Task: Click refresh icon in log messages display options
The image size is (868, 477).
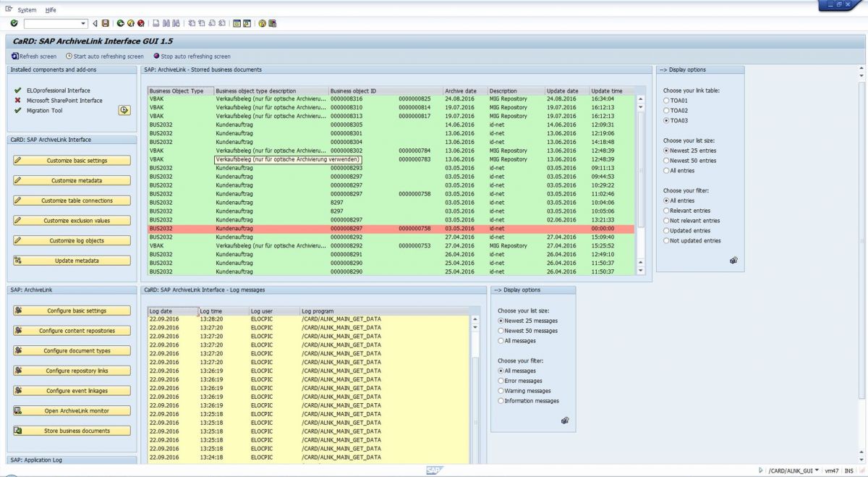Action: pos(565,421)
